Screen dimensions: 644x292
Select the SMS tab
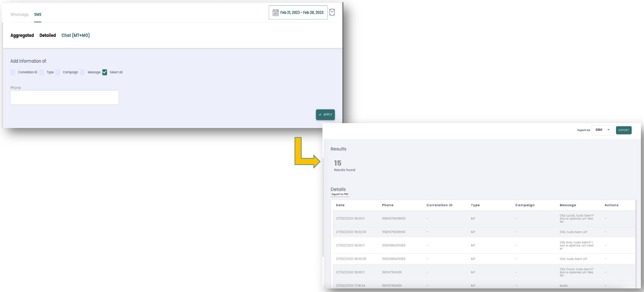click(x=38, y=15)
